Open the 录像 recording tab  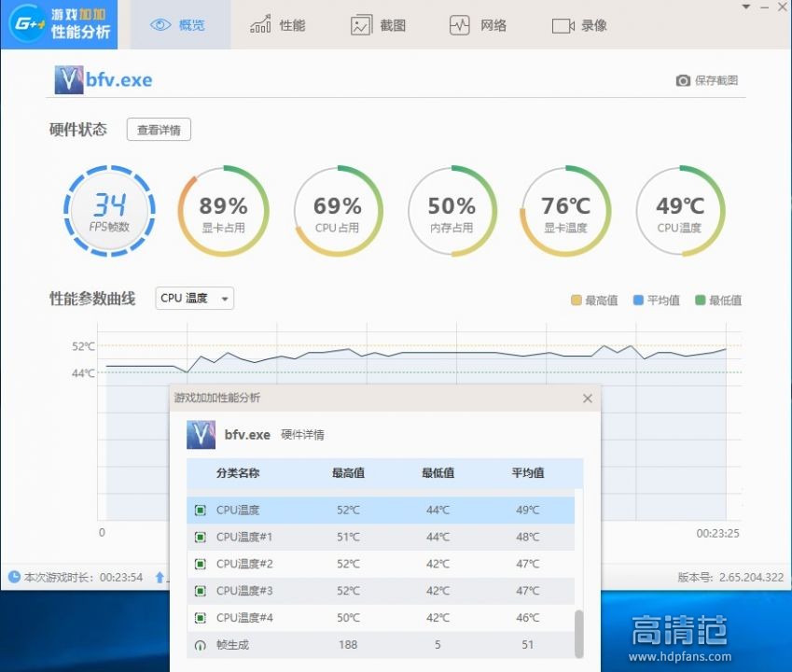tap(579, 25)
